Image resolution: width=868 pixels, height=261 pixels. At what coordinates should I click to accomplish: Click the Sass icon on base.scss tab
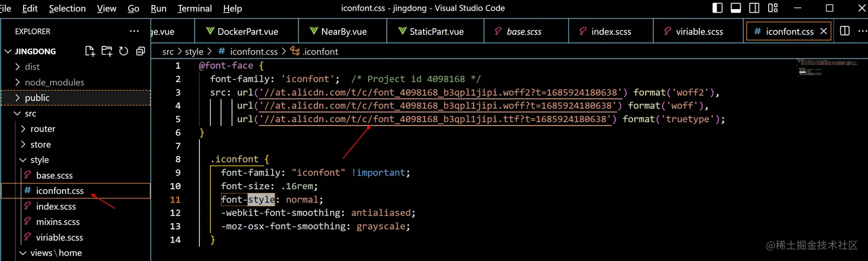(x=498, y=32)
